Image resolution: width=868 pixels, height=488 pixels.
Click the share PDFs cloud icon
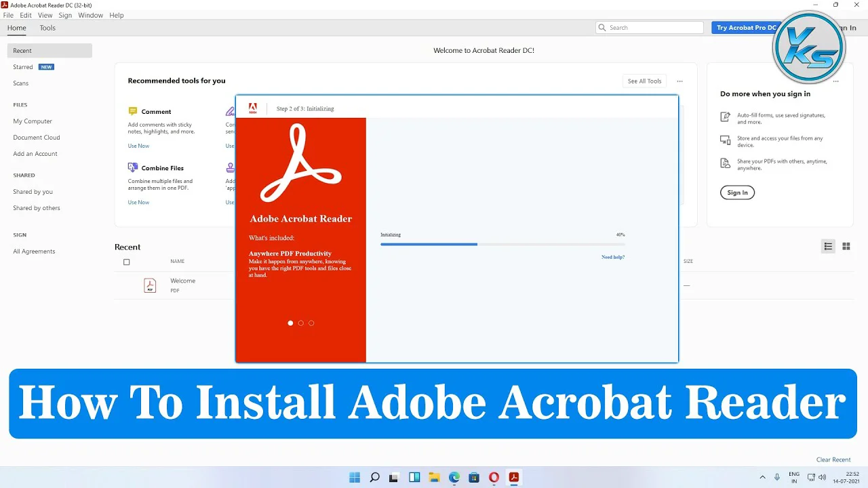[725, 163]
